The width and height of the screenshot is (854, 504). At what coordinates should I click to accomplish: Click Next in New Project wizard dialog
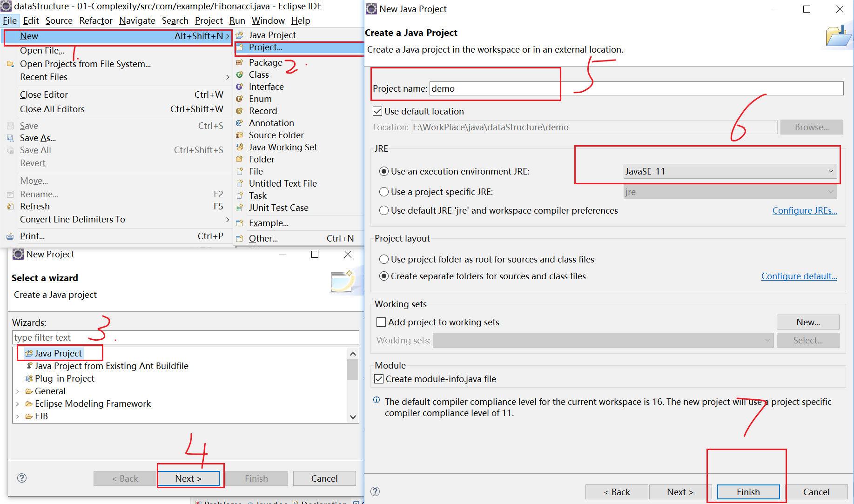pyautogui.click(x=188, y=478)
